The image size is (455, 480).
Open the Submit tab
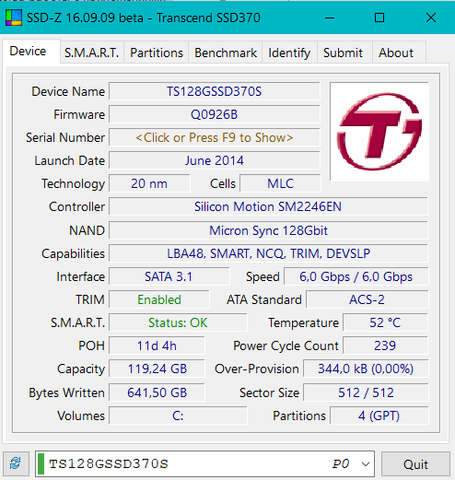pyautogui.click(x=343, y=52)
